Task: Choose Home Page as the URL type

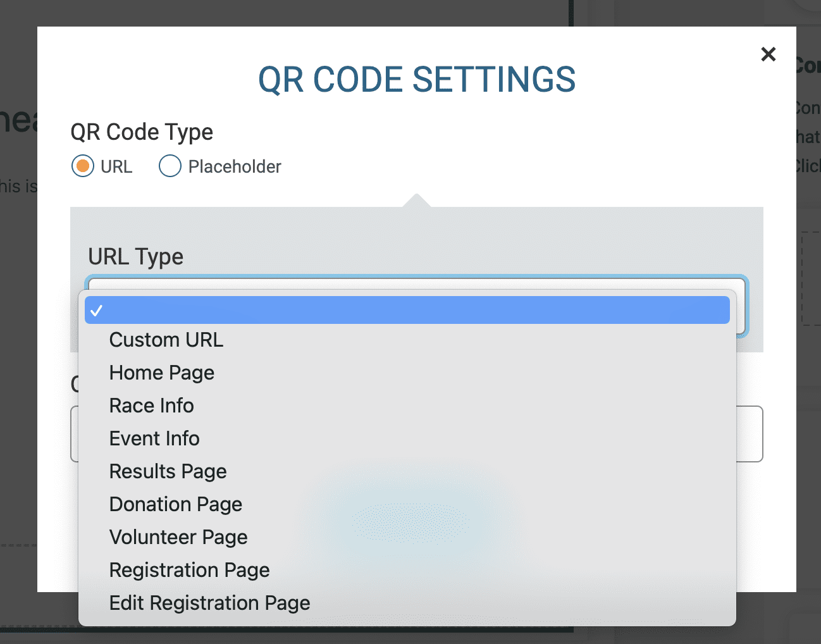Action: pyautogui.click(x=162, y=373)
